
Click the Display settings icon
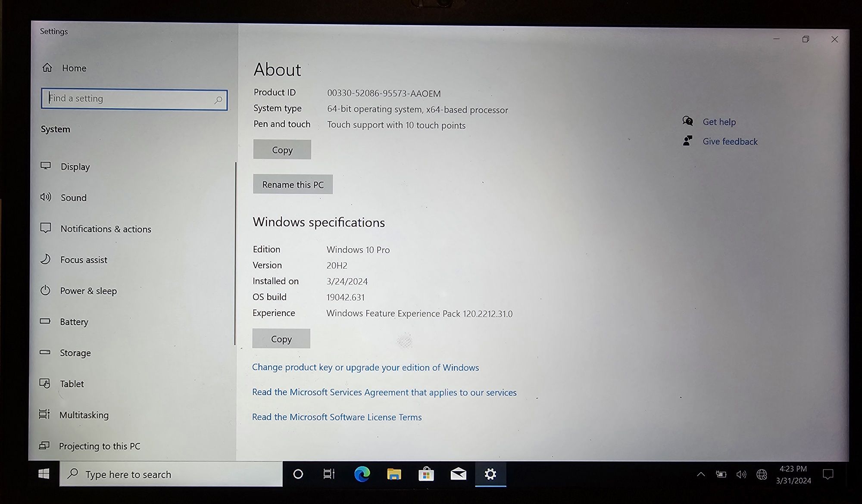[48, 166]
